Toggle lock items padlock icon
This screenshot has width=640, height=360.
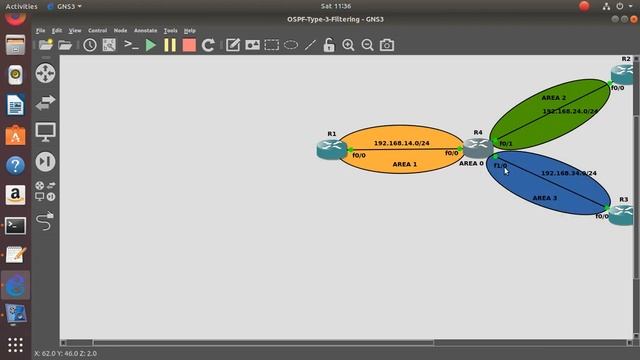point(329,45)
